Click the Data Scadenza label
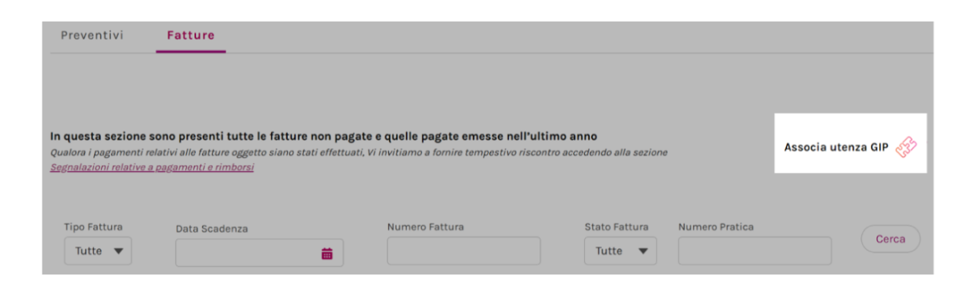Image resolution: width=980 pixels, height=296 pixels. tap(211, 229)
